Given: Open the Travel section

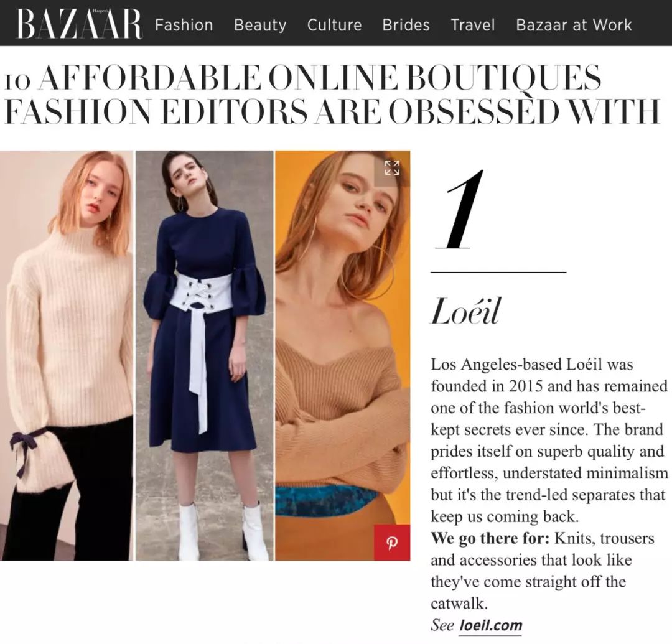Looking at the screenshot, I should click(473, 25).
